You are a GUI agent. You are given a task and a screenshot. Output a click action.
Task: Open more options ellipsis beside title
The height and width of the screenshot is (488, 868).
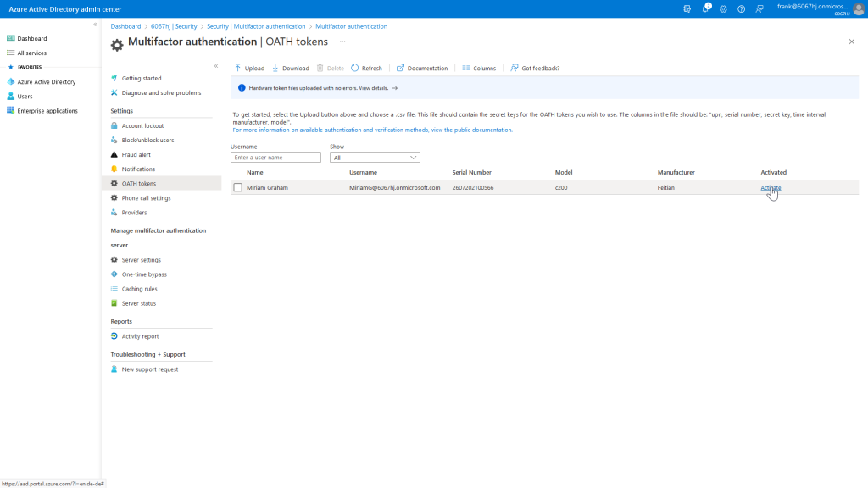coord(342,41)
